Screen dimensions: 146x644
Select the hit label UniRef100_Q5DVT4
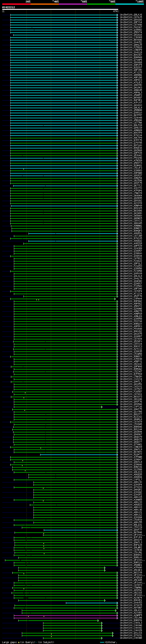pyautogui.click(x=131, y=32)
